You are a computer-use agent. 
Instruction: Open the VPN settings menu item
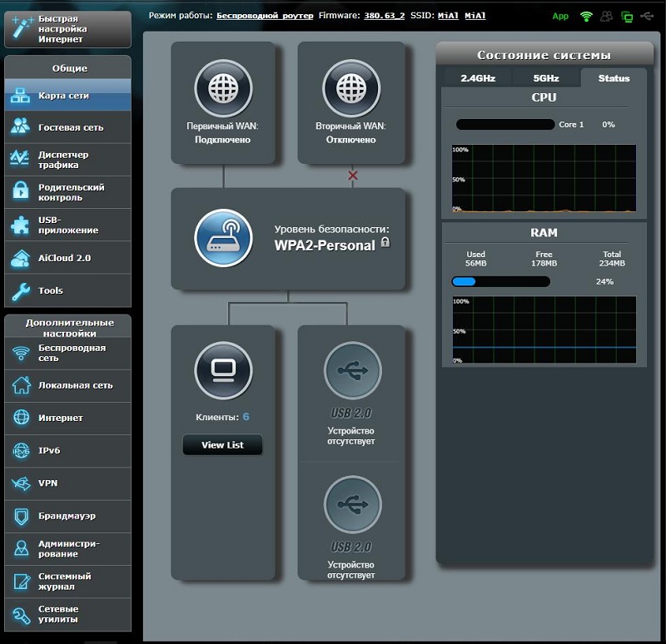click(x=68, y=483)
